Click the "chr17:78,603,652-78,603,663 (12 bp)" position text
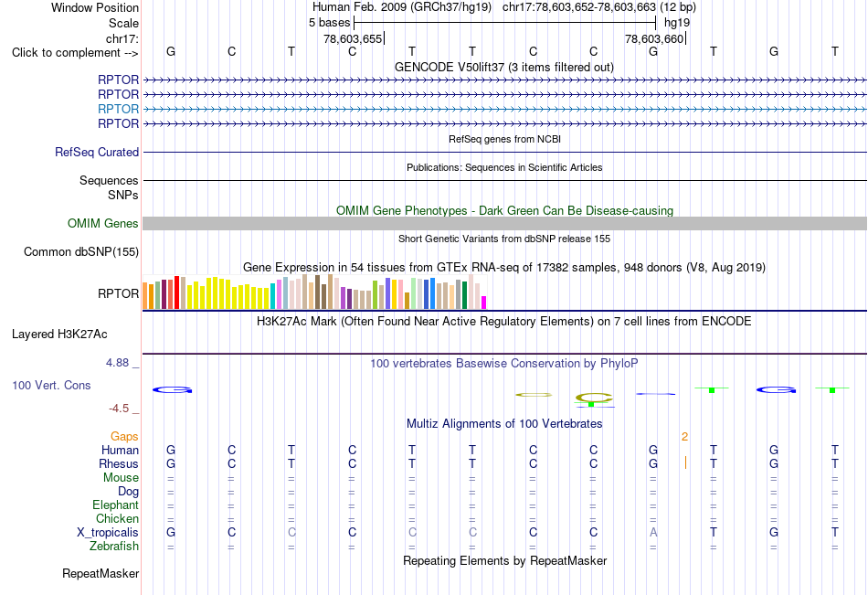 click(599, 7)
